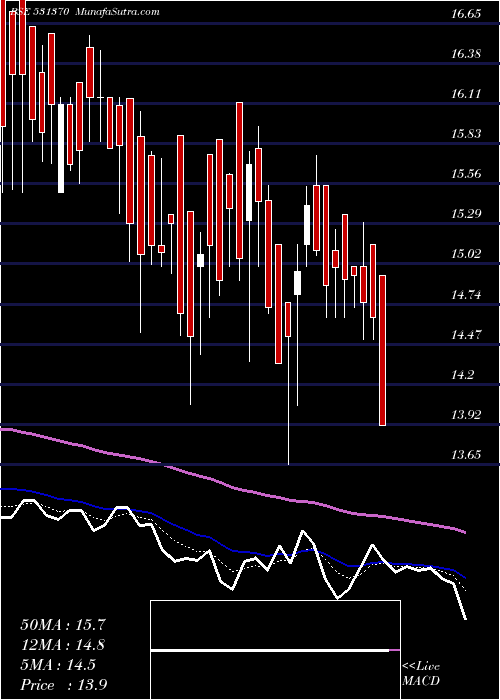Click the 16.11 price axis label
500x700 pixels.
[x=466, y=94]
